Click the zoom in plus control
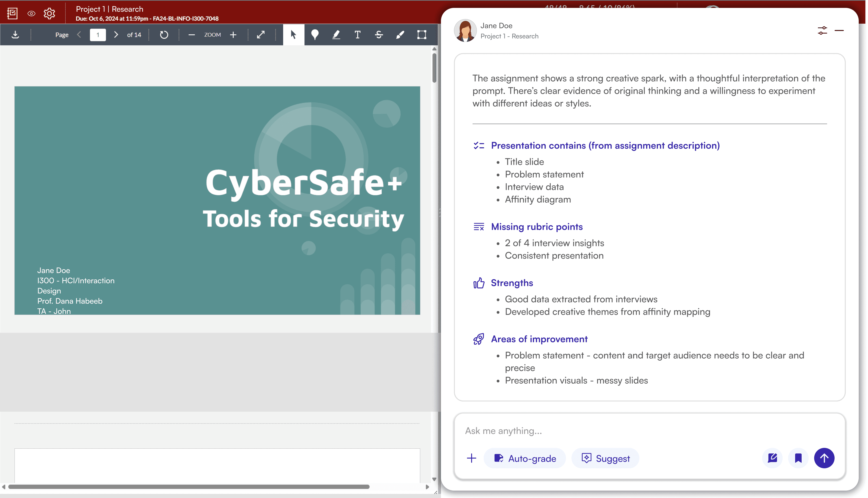This screenshot has height=498, width=868. coord(233,35)
